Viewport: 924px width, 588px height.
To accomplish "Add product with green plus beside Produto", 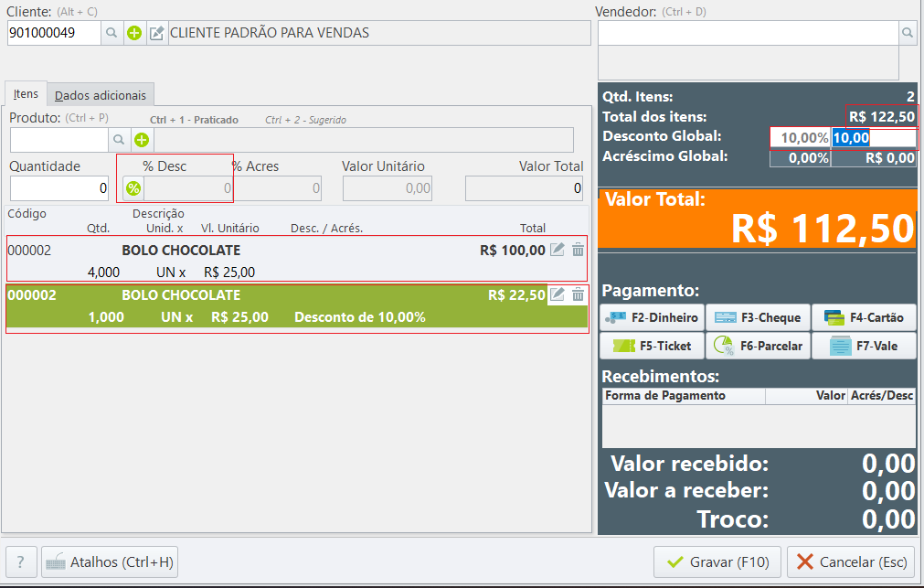I will point(142,140).
